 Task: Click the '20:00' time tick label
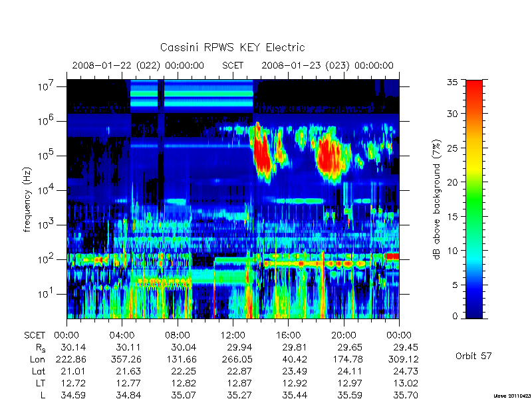(x=344, y=336)
